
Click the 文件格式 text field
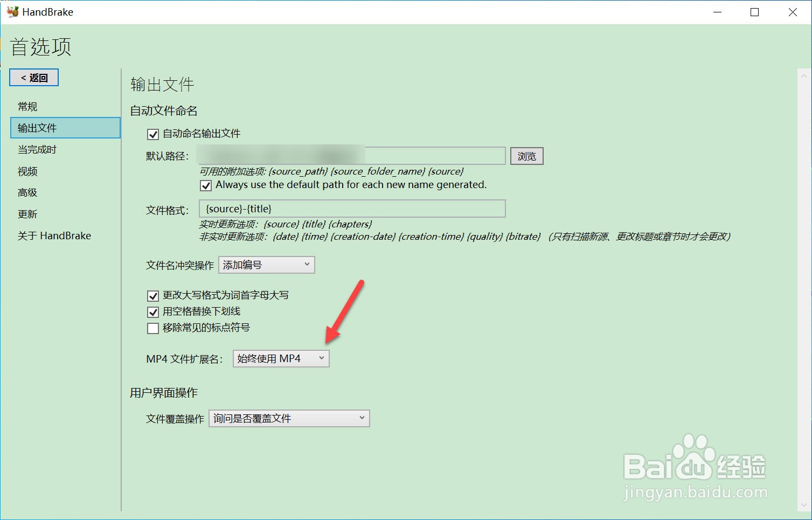(352, 209)
